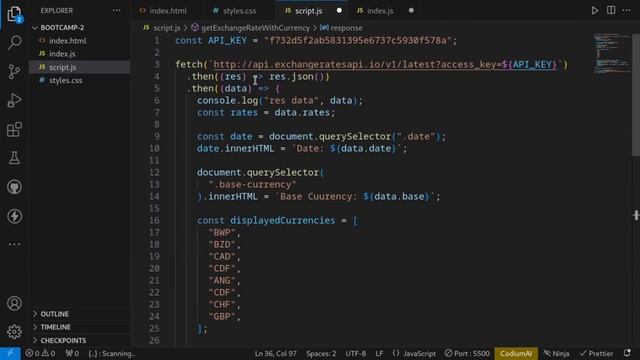
Task: Open Run and Debug view
Action: 14,100
